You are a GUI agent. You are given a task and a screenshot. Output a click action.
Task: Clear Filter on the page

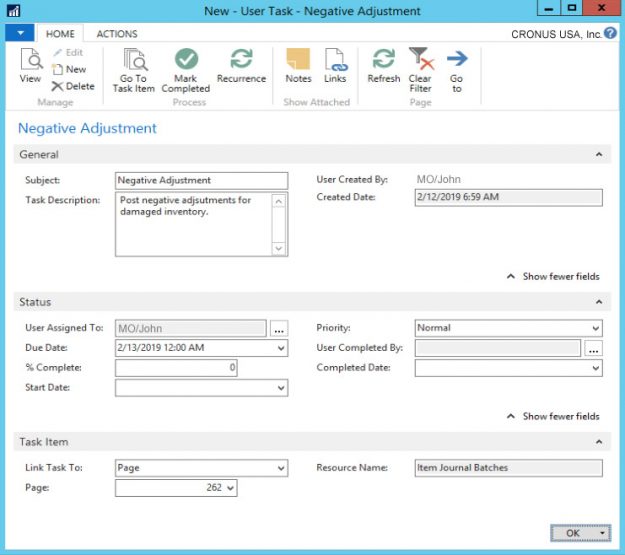[x=421, y=71]
